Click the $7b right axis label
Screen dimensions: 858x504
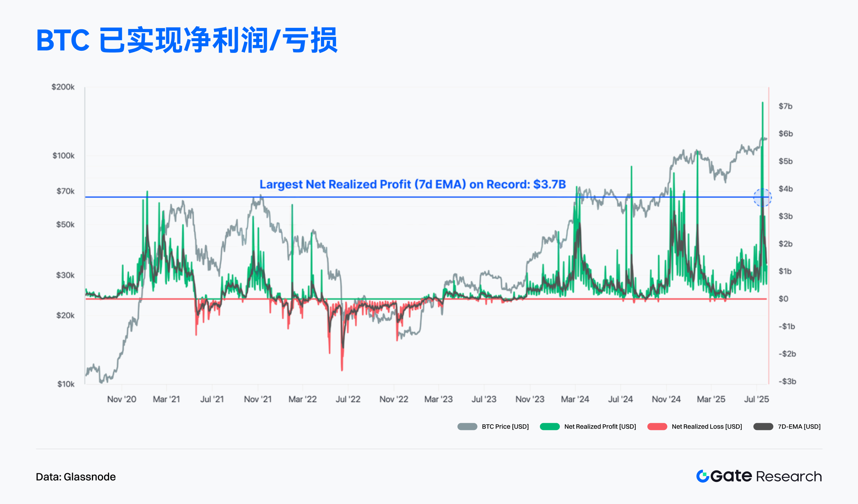(785, 106)
